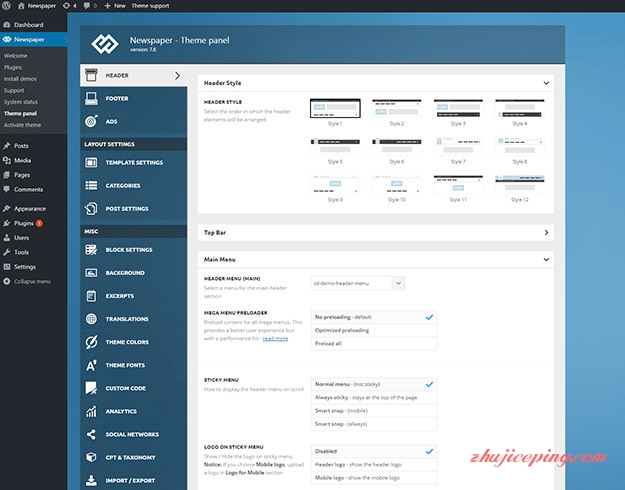Select Smart snap (always) option
The height and width of the screenshot is (490, 625).
pos(373,424)
